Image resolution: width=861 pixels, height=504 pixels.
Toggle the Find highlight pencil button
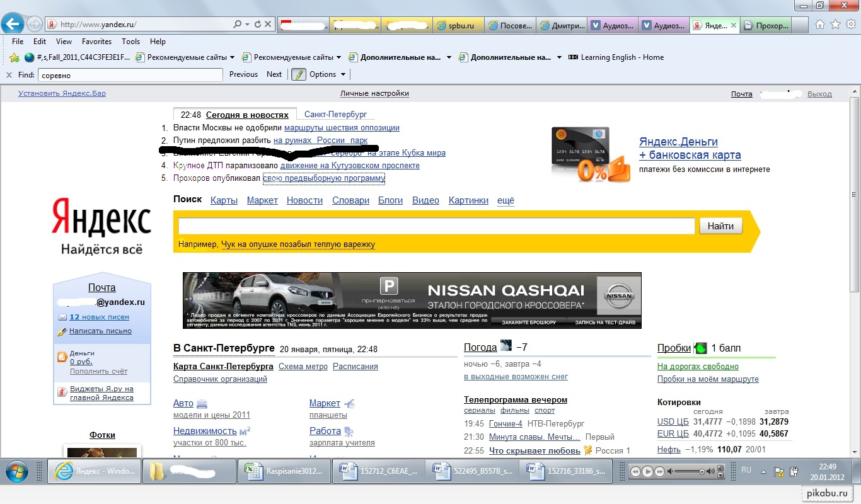[298, 74]
